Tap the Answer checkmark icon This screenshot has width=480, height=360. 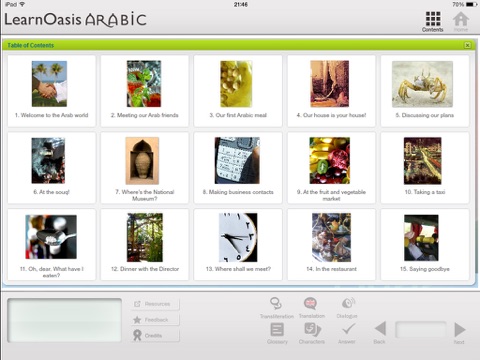pos(348,329)
